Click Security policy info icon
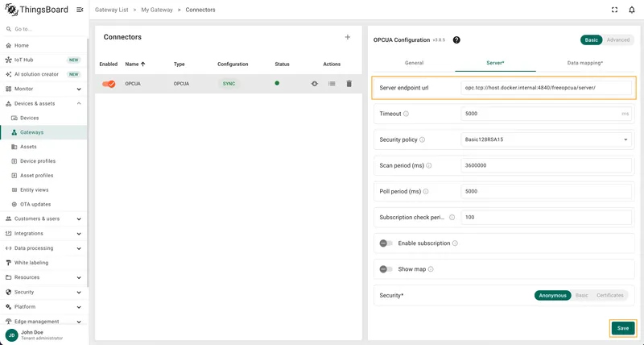Viewport: 644px width, 345px height. click(422, 139)
